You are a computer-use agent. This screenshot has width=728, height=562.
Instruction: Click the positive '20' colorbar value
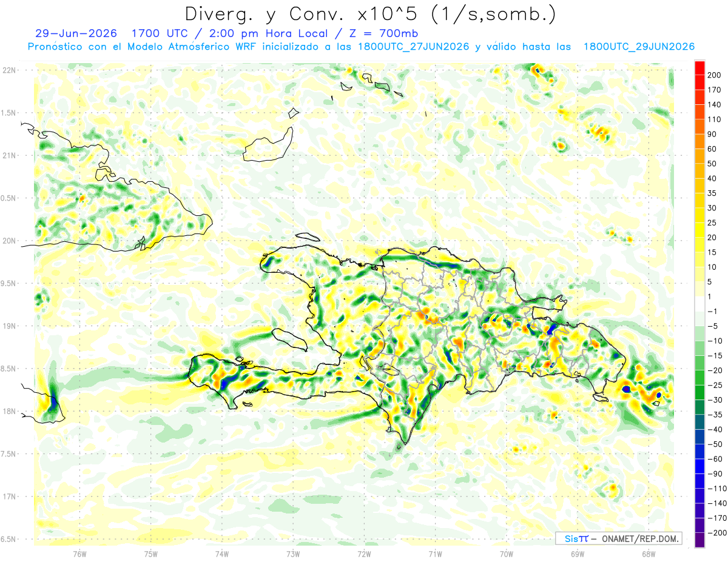click(x=712, y=238)
